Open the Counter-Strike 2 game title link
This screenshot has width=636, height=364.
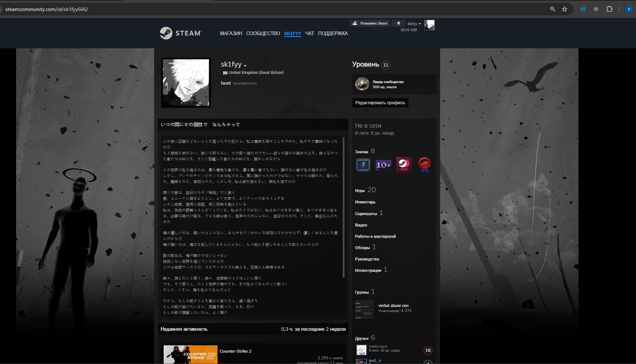pyautogui.click(x=235, y=351)
